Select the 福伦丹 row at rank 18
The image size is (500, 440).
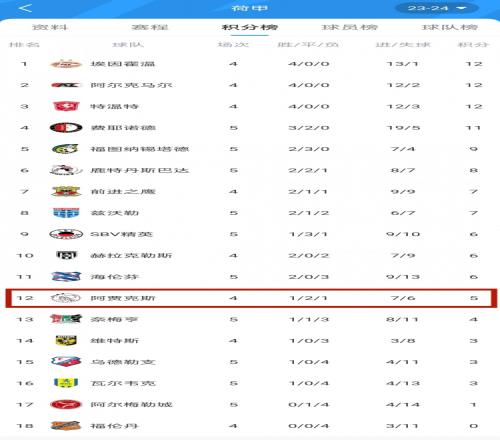point(250,426)
